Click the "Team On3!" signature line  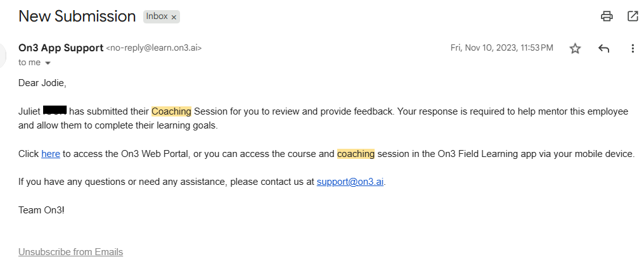coord(41,210)
